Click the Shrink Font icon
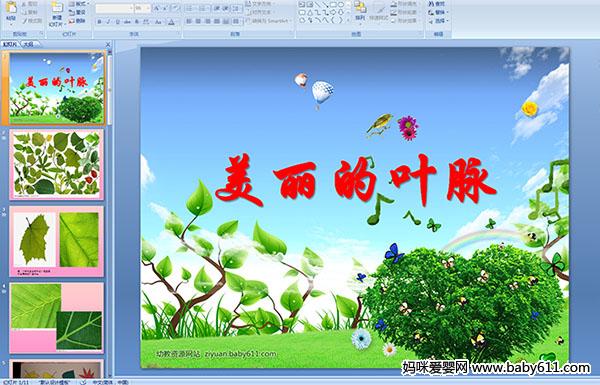The height and width of the screenshot is (385, 600). [166, 8]
